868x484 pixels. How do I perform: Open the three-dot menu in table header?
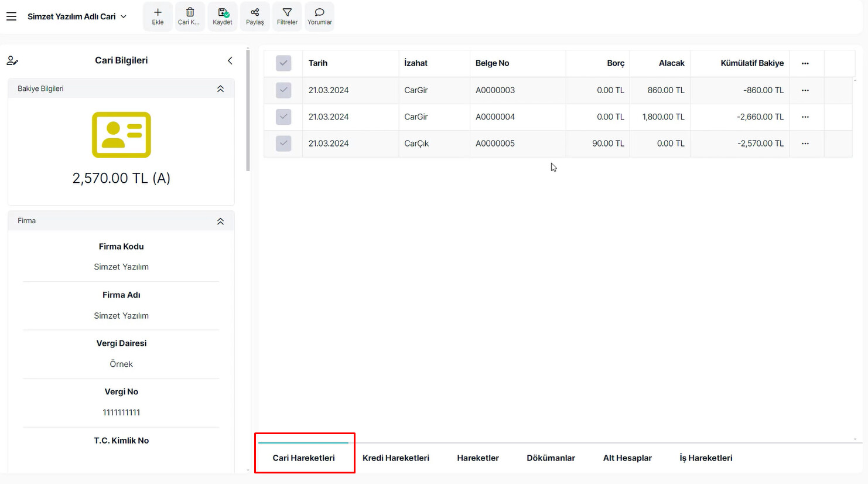805,63
